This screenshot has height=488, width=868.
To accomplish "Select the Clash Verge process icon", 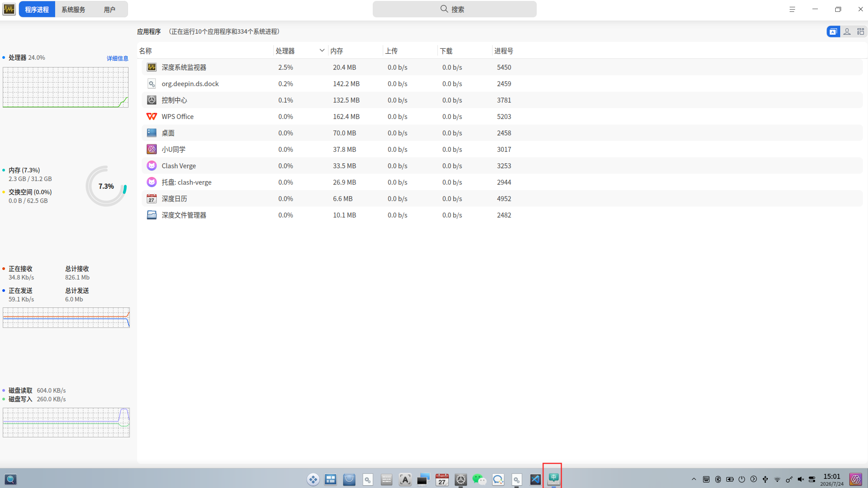I will click(x=152, y=166).
